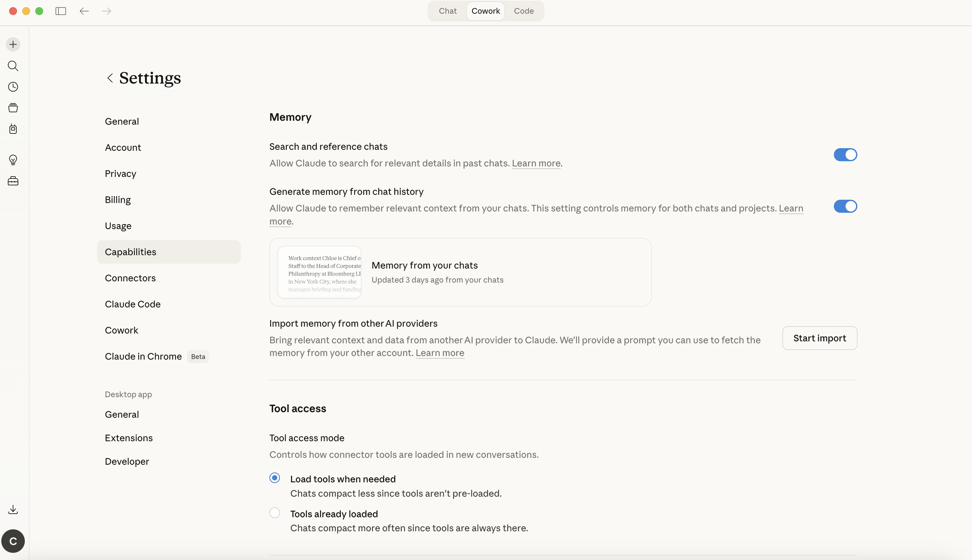Open Account settings
This screenshot has width=972, height=560.
pyautogui.click(x=169, y=148)
